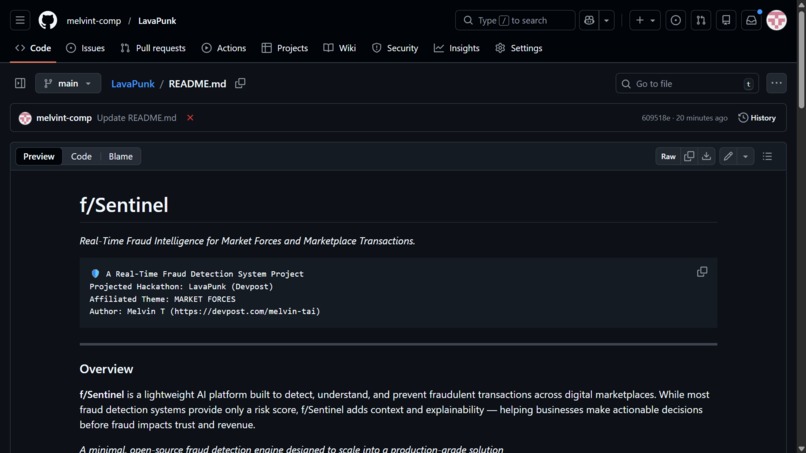Screen dimensions: 806x453
Task: Switch to the Blame view toggle
Action: click(x=120, y=156)
